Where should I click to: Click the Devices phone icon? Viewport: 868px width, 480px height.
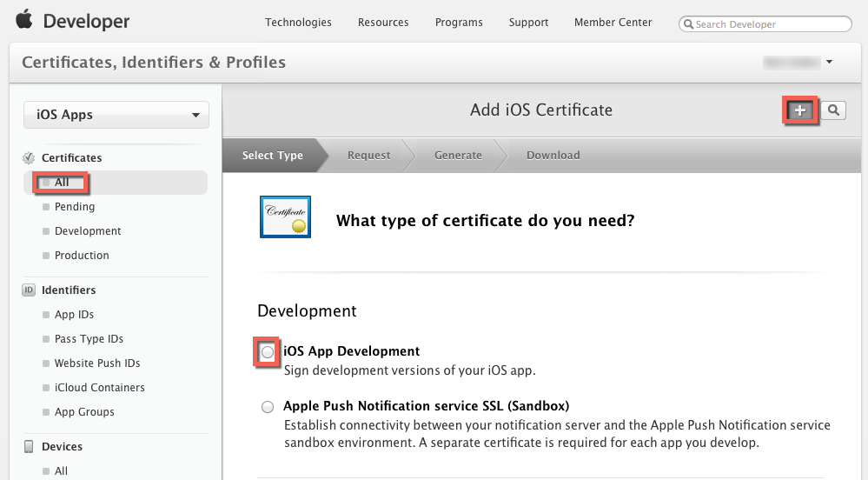[x=29, y=447]
